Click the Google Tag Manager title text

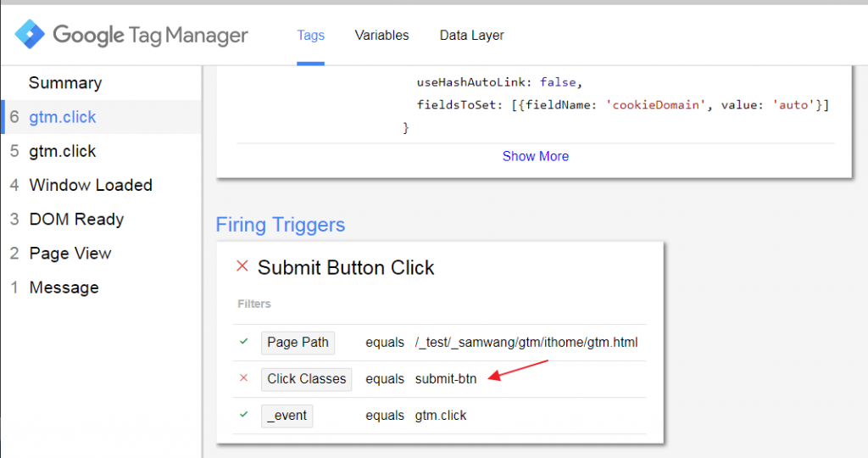(151, 36)
